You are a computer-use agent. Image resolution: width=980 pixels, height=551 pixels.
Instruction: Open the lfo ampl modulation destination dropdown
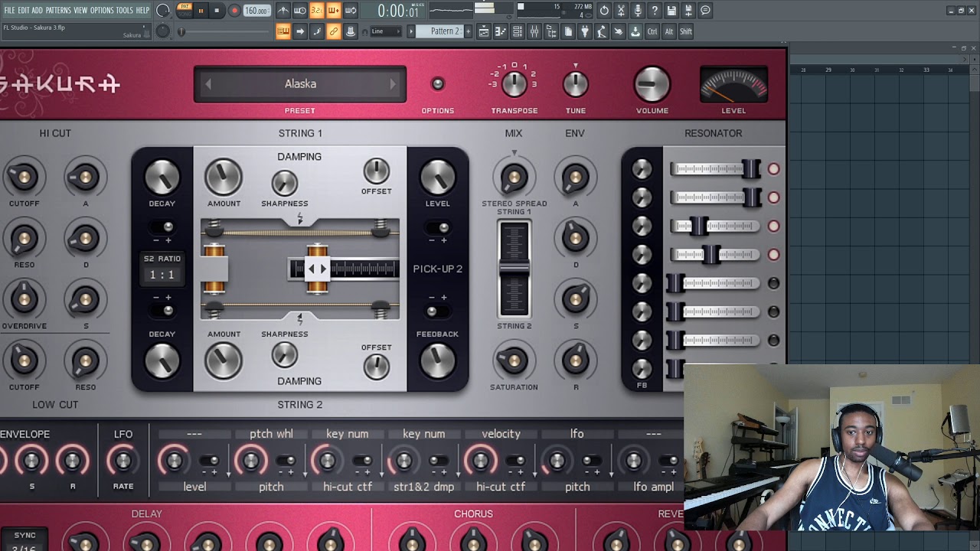point(653,487)
